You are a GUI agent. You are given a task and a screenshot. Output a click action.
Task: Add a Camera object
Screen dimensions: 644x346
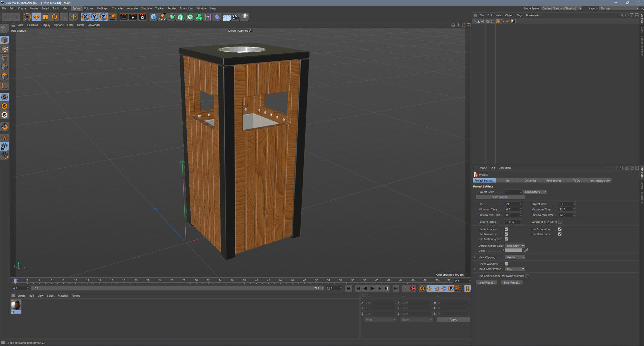pos(236,17)
